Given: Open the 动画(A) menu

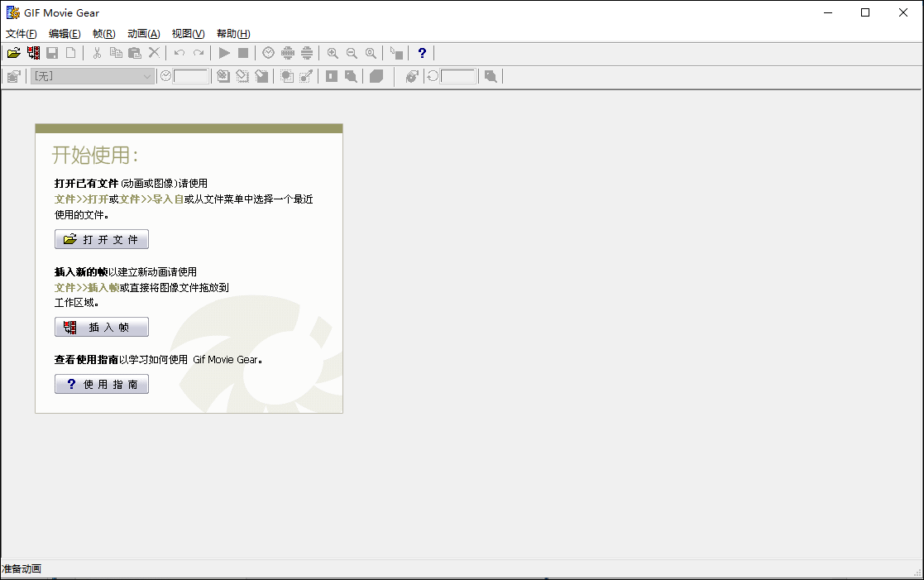Looking at the screenshot, I should tap(144, 34).
